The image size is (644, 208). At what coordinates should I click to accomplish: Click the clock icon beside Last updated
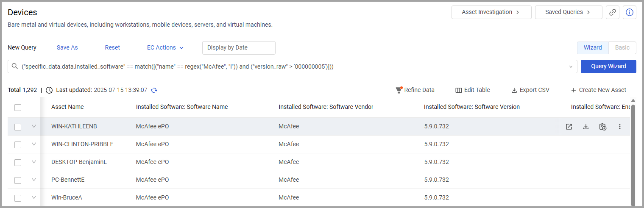(x=49, y=90)
